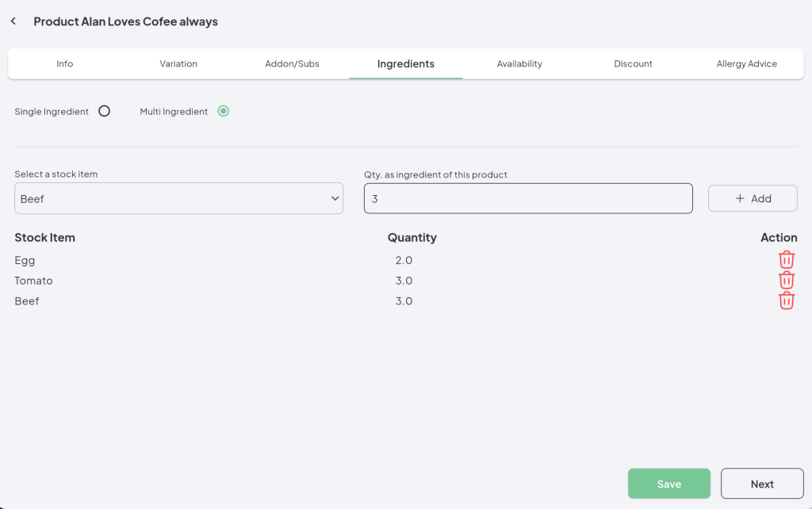
Task: Remove the Beef ingredient via trash icon
Action: pos(786,300)
